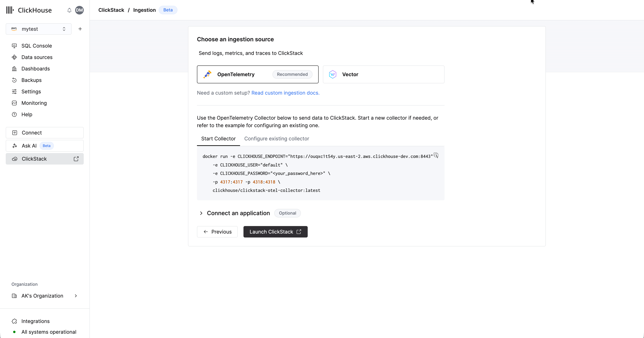Click the Previous button
Viewport: 644px width, 338px height.
click(x=217, y=232)
